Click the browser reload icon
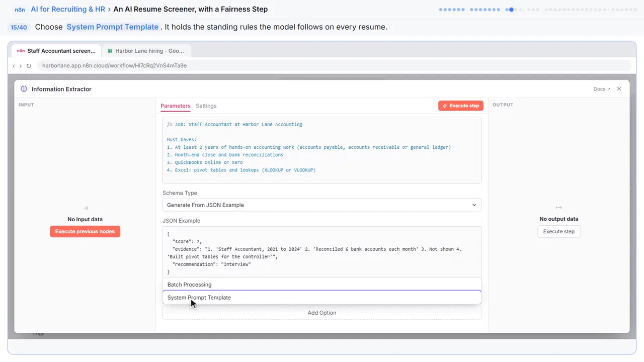Viewport: 644px width, 362px height. pyautogui.click(x=29, y=66)
